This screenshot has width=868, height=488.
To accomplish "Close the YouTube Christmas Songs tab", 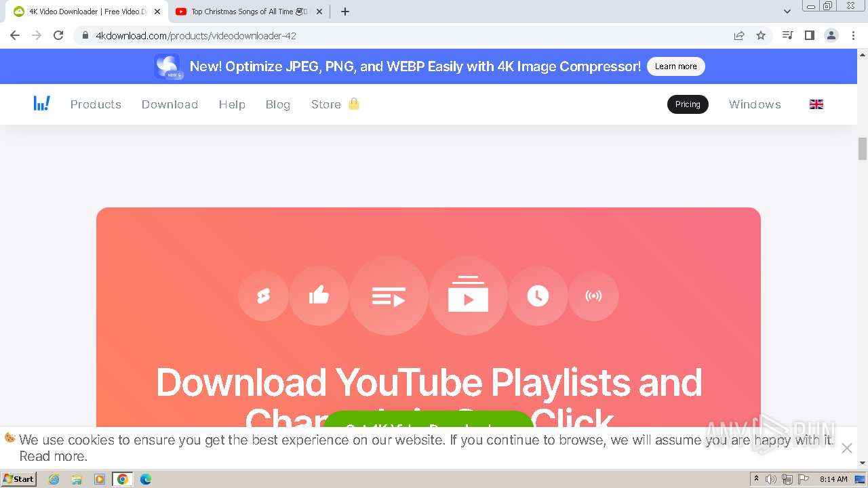I will tap(320, 12).
